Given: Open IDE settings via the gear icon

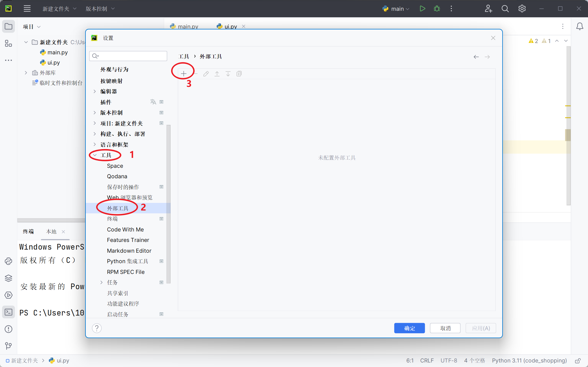Looking at the screenshot, I should point(522,8).
